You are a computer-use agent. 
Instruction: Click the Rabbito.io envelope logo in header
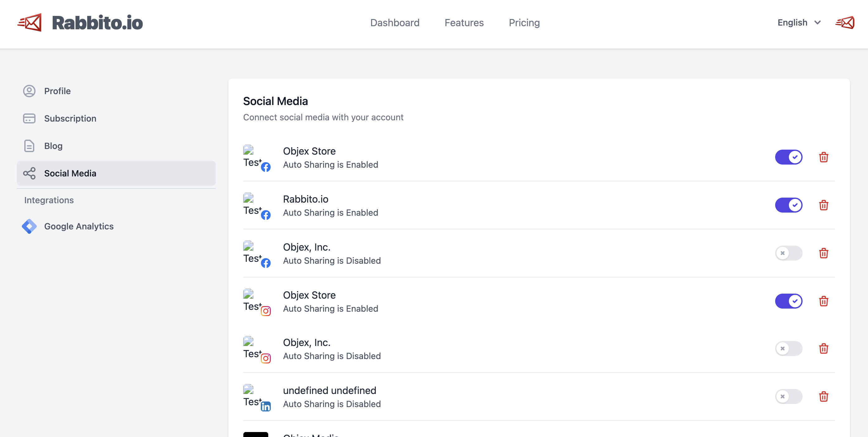pyautogui.click(x=30, y=22)
